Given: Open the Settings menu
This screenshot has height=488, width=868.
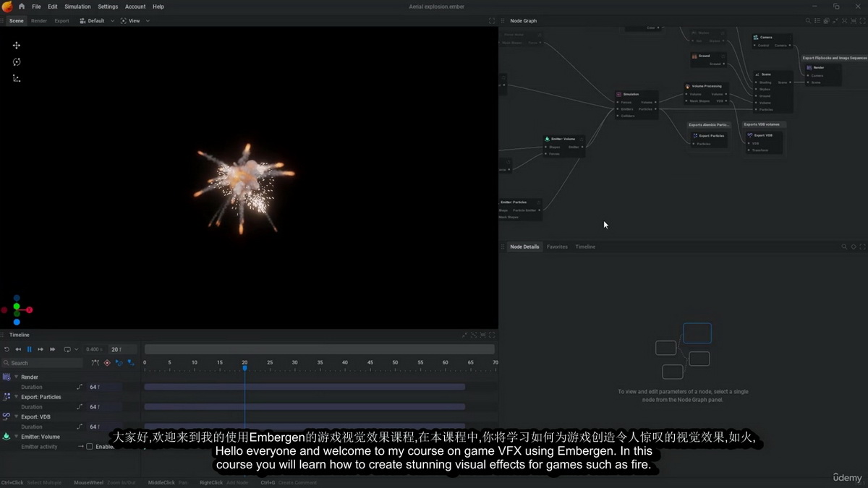Looking at the screenshot, I should tap(108, 7).
